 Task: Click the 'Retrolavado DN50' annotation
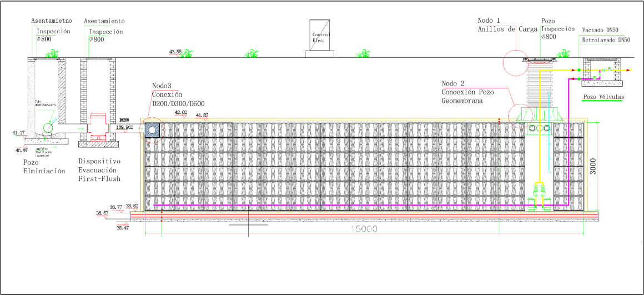(x=606, y=40)
